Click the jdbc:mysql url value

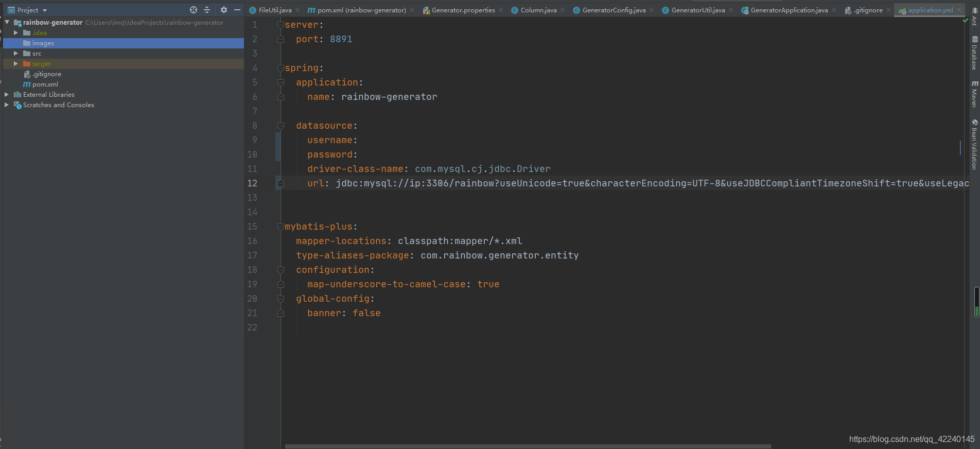click(x=652, y=183)
